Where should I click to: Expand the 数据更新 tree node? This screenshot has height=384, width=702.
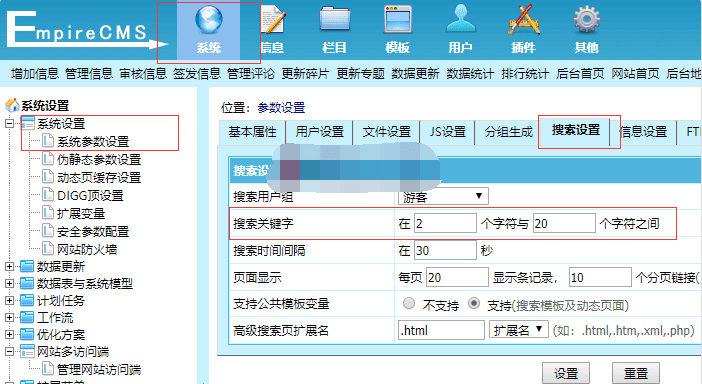point(9,266)
